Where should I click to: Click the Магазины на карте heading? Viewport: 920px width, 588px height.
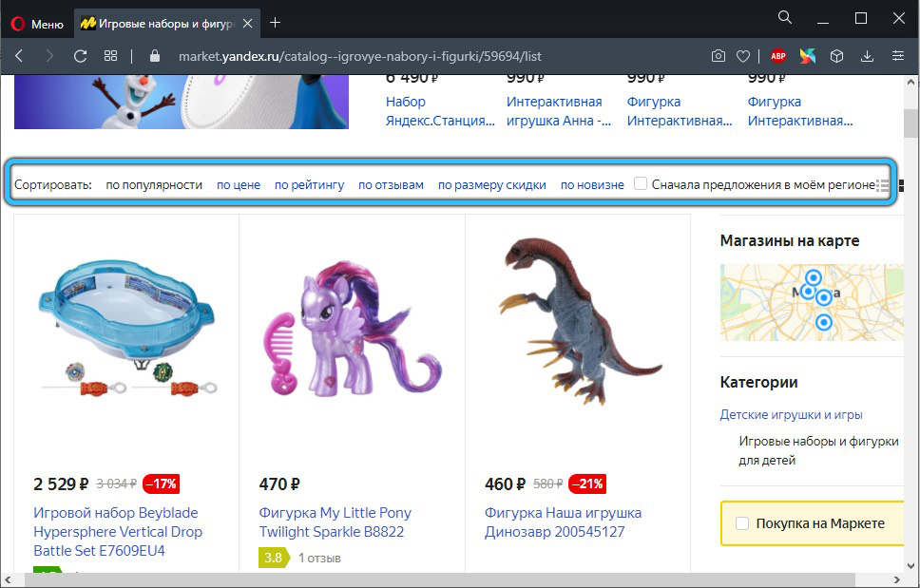(x=790, y=241)
